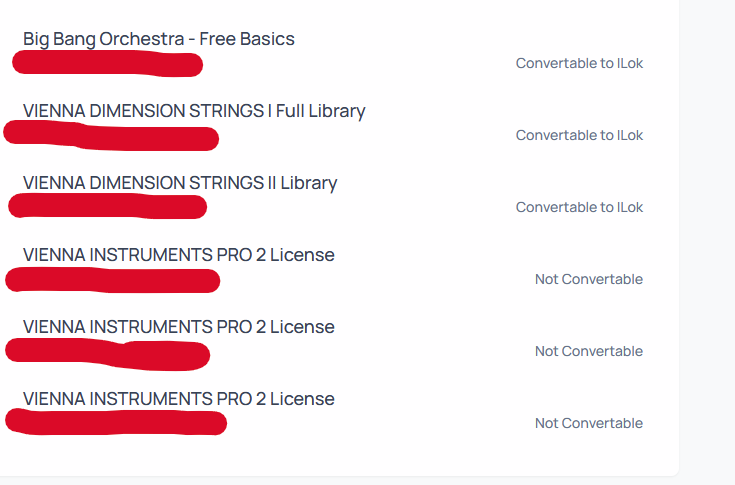This screenshot has width=735, height=485.
Task: Select the Big Bang Orchestra - Free Basics entry
Action: click(158, 39)
